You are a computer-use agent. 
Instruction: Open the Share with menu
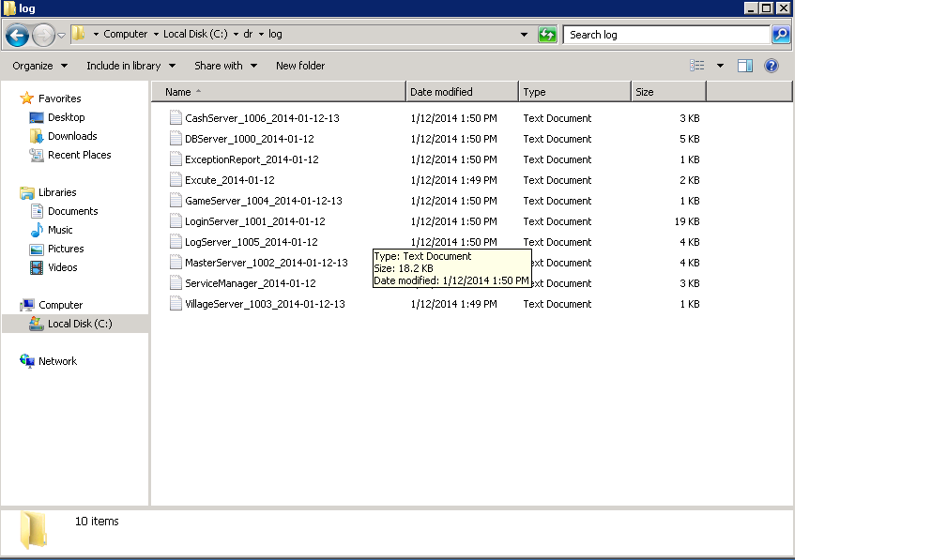click(x=224, y=66)
